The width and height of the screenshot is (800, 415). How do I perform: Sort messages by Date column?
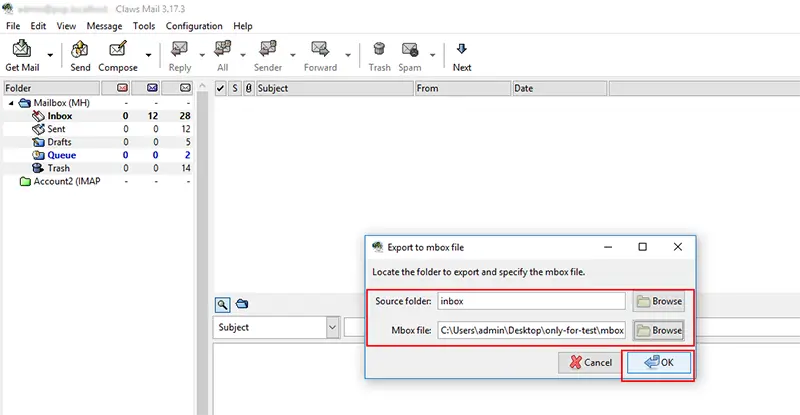pos(560,88)
